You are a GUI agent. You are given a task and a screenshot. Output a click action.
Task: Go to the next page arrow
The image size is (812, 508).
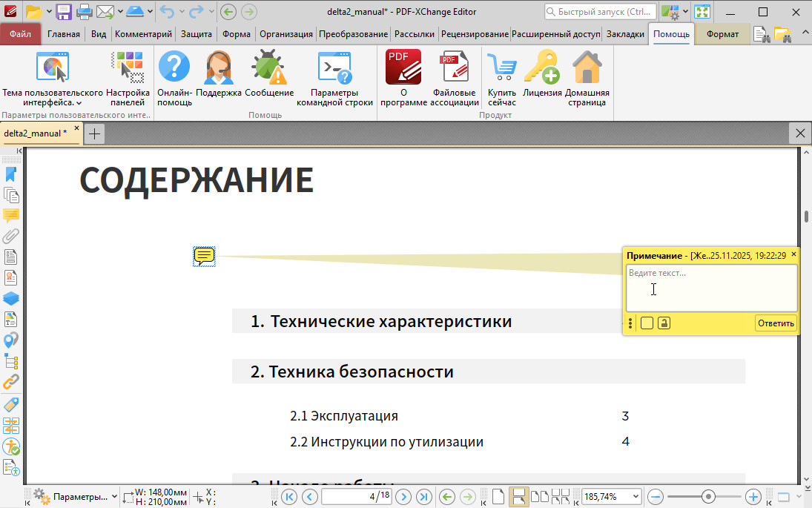pos(404,496)
